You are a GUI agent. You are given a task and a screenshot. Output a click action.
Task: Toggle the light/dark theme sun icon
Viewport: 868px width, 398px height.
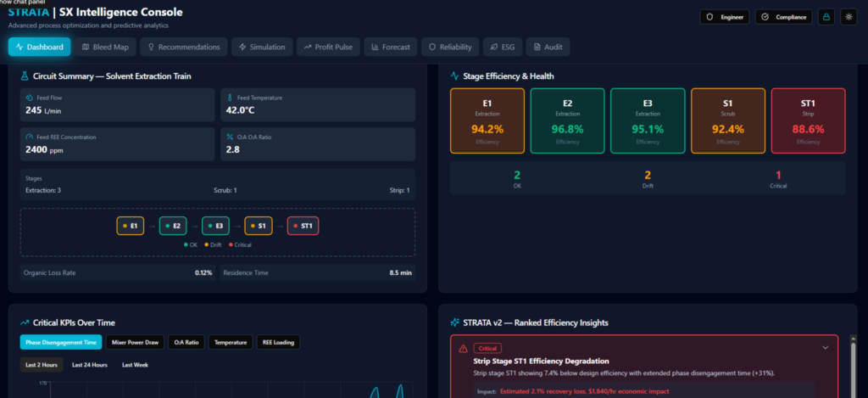(x=848, y=17)
